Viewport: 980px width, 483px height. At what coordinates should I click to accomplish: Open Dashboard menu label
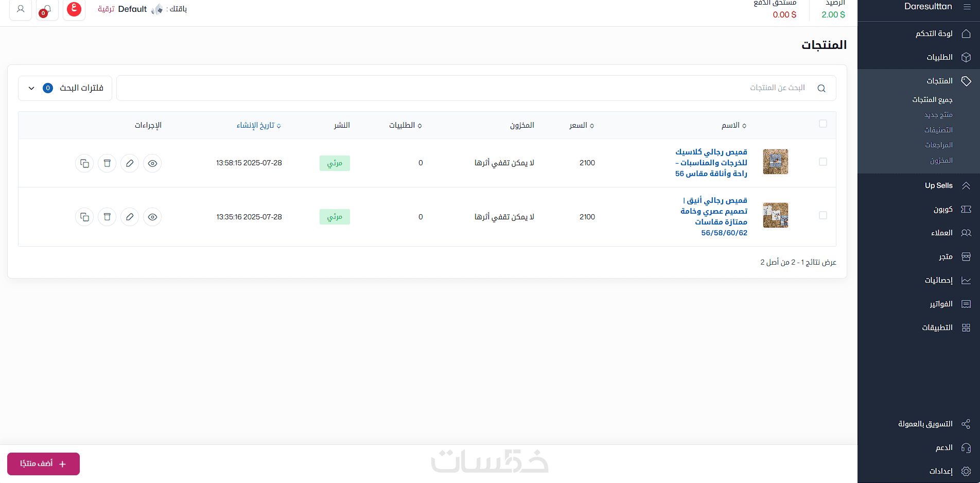[934, 33]
